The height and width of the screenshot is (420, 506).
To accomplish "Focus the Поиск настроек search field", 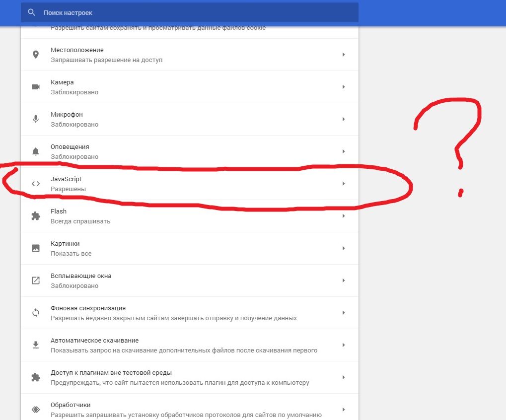I will coord(189,12).
